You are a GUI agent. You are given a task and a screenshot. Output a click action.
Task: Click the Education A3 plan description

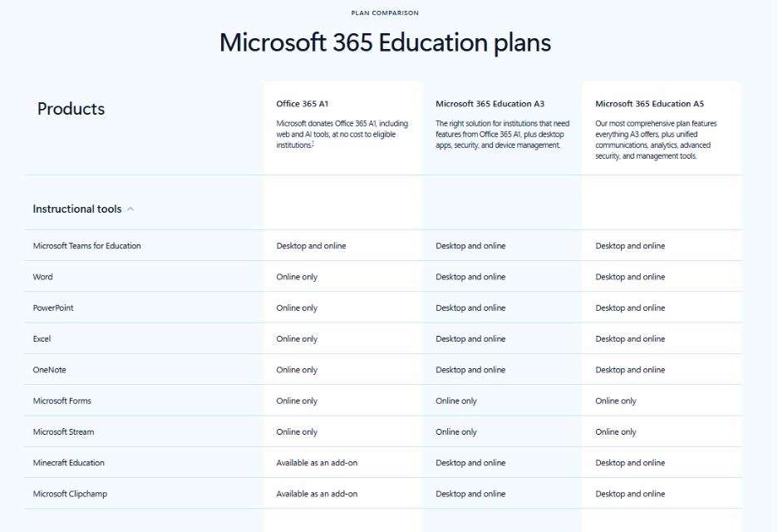502,134
